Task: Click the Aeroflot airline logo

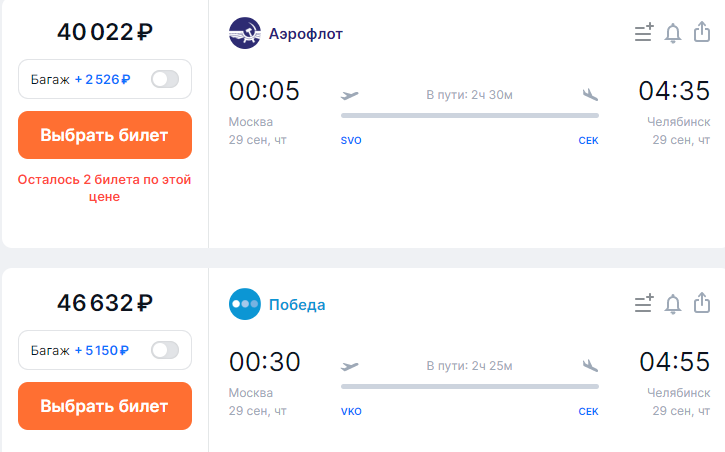Action: tap(245, 33)
